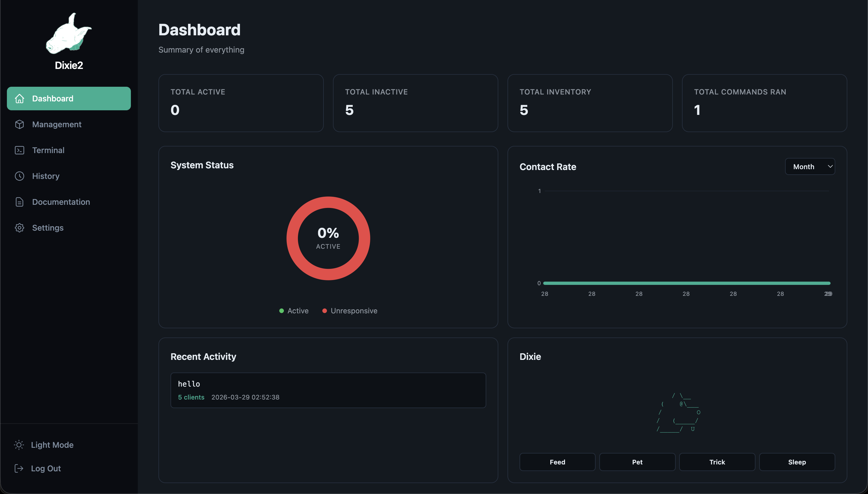Click the Terminal prompt icon
Viewport: 868px width, 494px height.
pyautogui.click(x=19, y=150)
